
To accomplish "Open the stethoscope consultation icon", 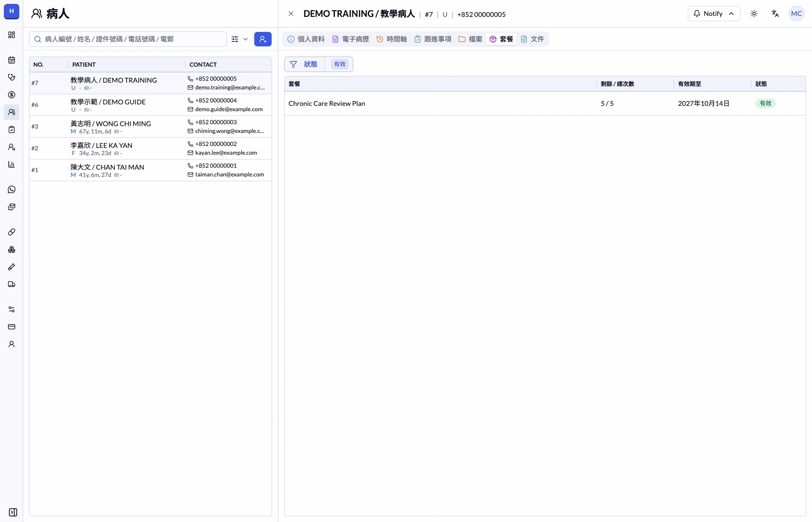I will point(12,77).
